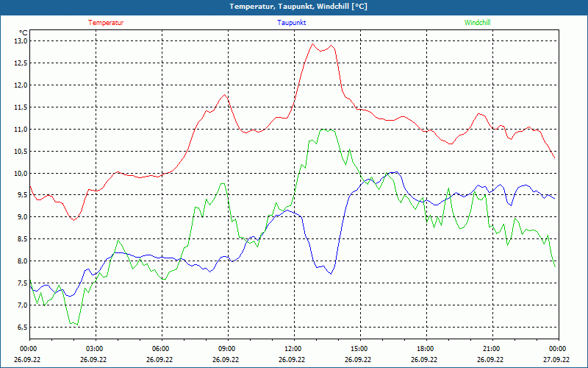
Task: Click the 21:00 time axis label
Action: coord(491,349)
